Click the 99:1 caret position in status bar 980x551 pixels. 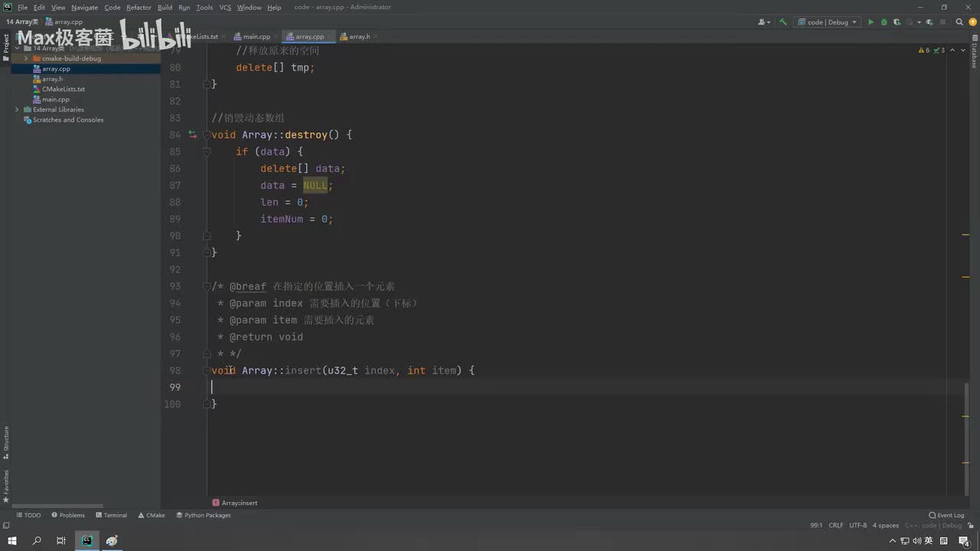pos(816,526)
